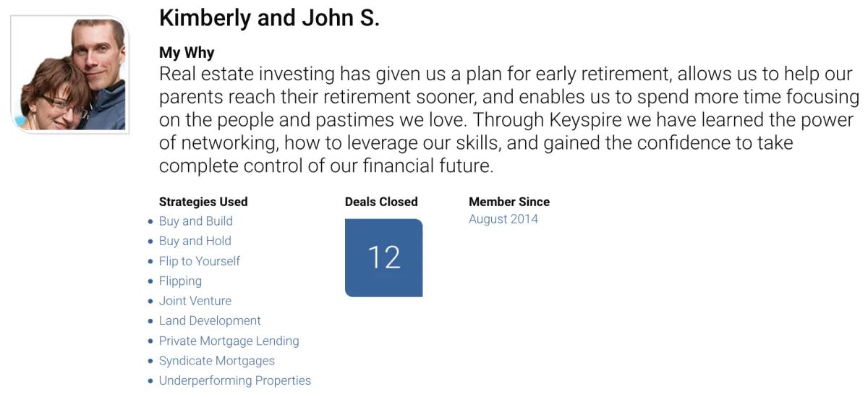Open the Land Development strategy link
This screenshot has height=397, width=868.
(210, 320)
